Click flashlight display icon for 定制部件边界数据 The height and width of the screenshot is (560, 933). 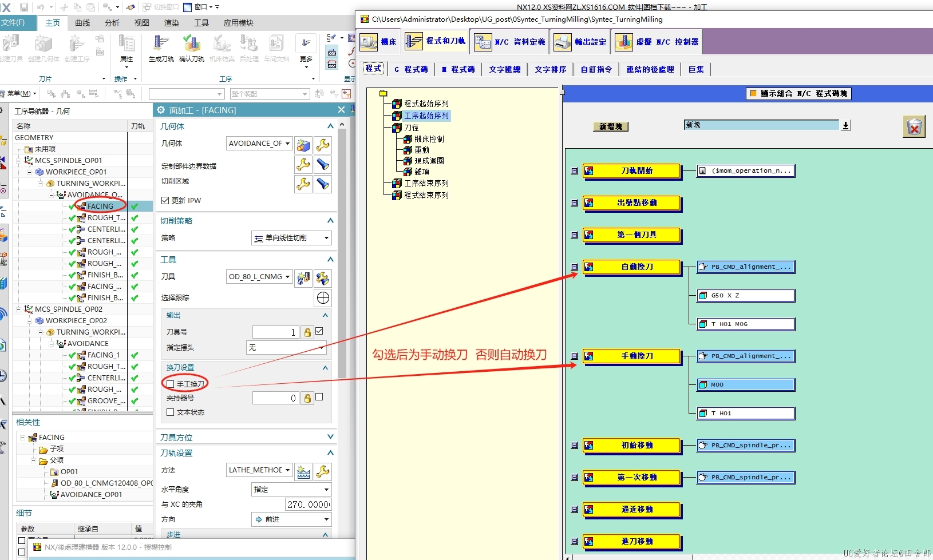[323, 165]
